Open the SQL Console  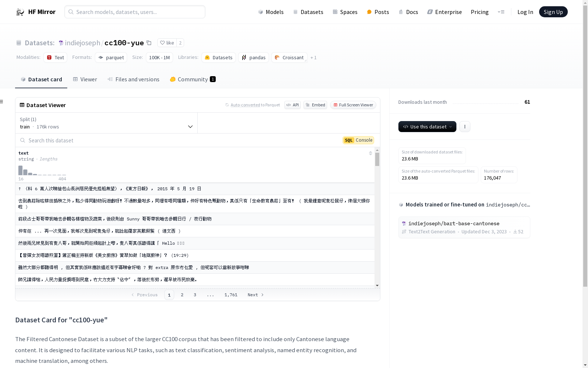tap(358, 140)
